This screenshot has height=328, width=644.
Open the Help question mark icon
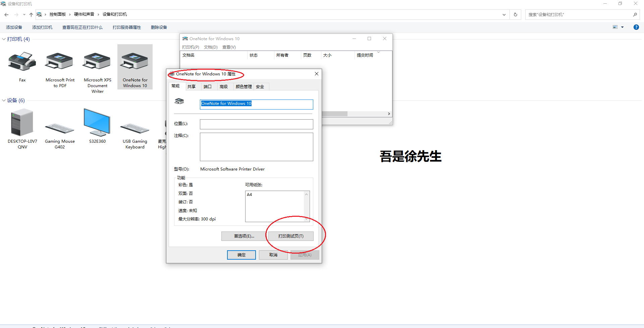tap(636, 27)
